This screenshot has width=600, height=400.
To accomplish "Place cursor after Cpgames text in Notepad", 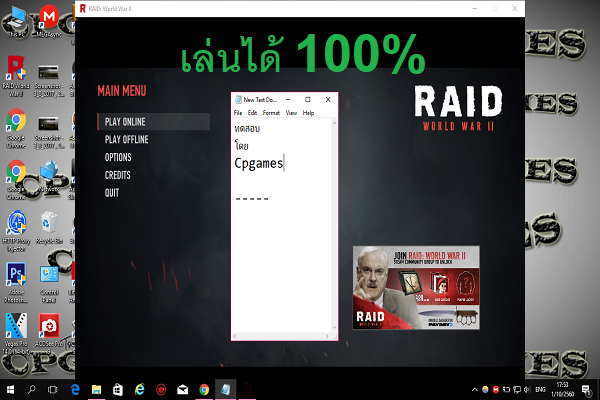I will click(284, 163).
